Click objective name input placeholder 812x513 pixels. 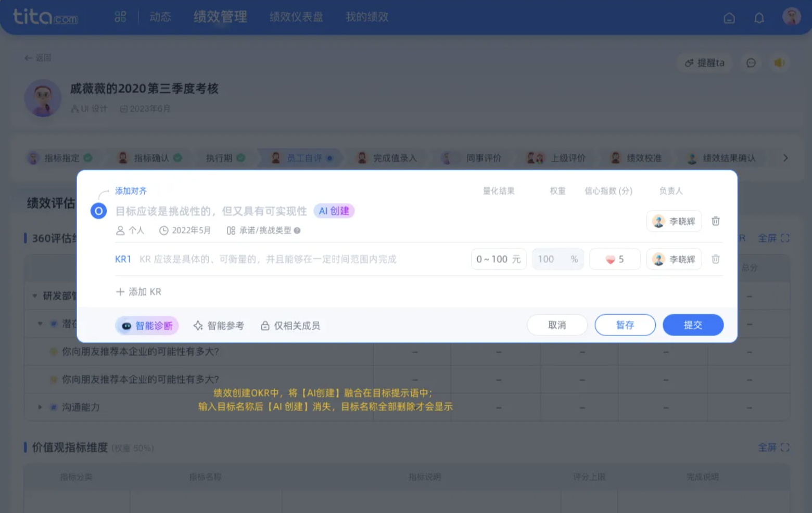pos(211,211)
